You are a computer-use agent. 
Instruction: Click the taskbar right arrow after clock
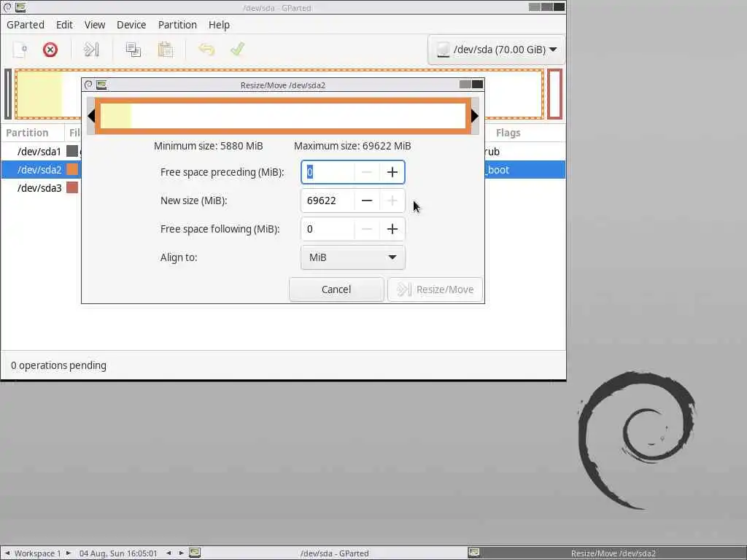tap(182, 553)
